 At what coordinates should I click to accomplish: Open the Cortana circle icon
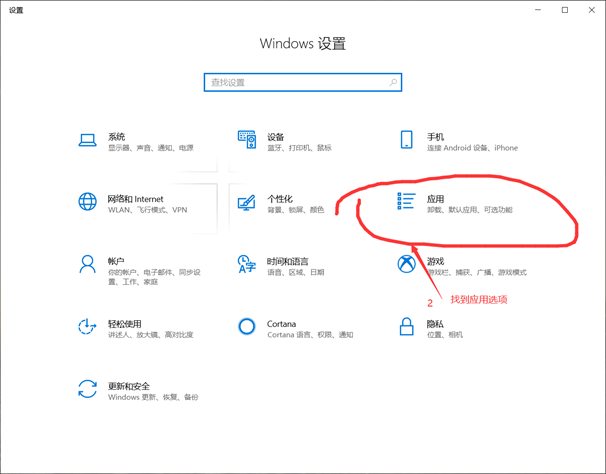(x=247, y=327)
